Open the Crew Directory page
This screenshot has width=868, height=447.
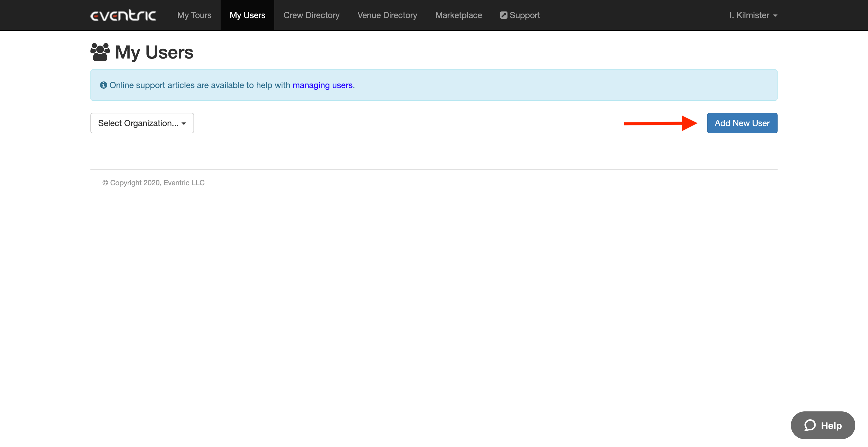point(311,15)
